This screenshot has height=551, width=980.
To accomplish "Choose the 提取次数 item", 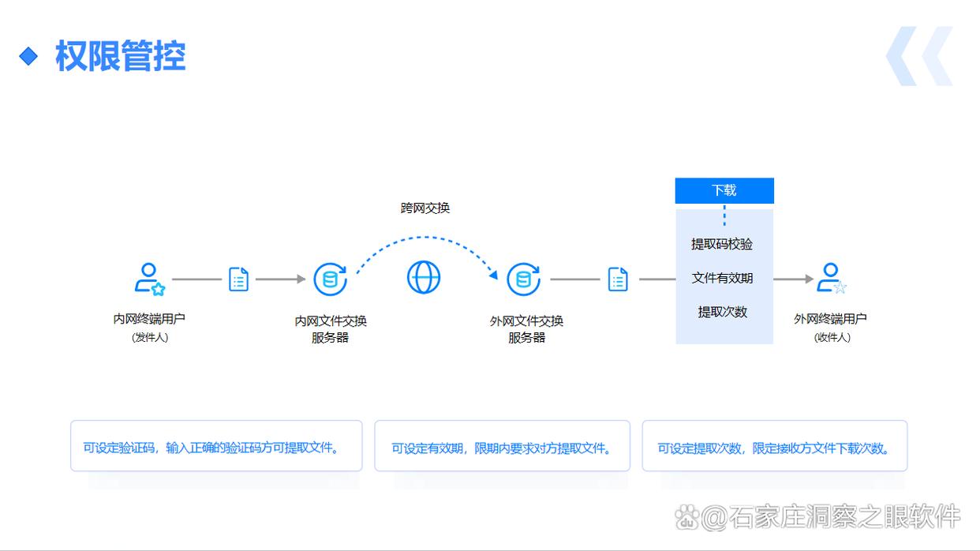I will [x=722, y=312].
